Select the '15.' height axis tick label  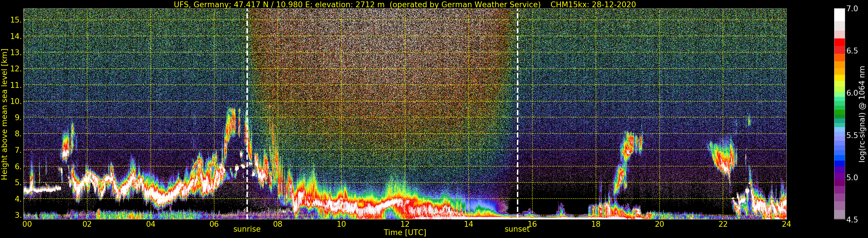tap(16, 20)
